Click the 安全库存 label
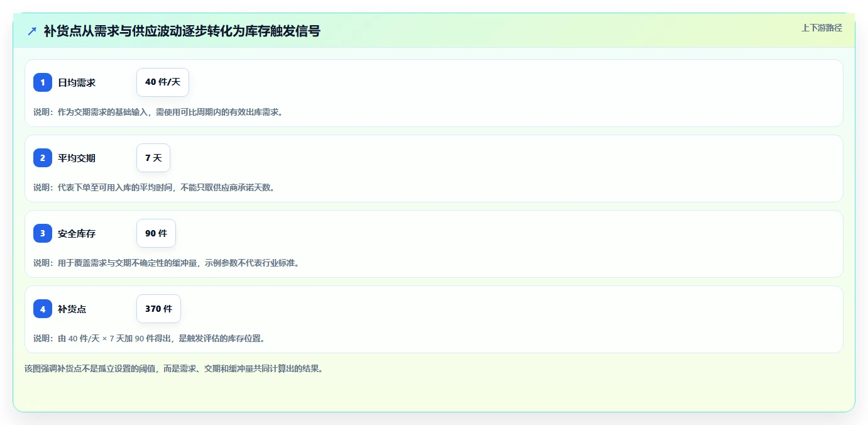The height and width of the screenshot is (425, 868). 77,233
